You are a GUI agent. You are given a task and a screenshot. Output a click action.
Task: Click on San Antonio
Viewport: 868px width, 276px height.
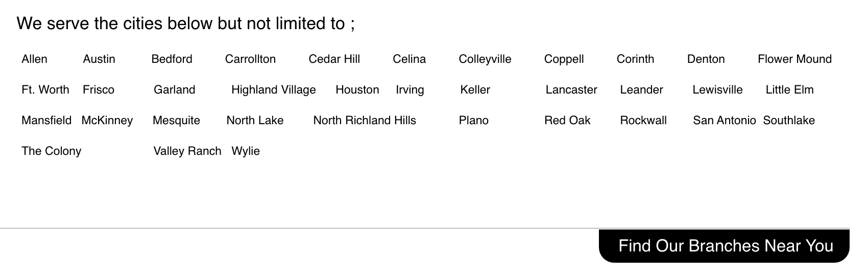pyautogui.click(x=724, y=121)
